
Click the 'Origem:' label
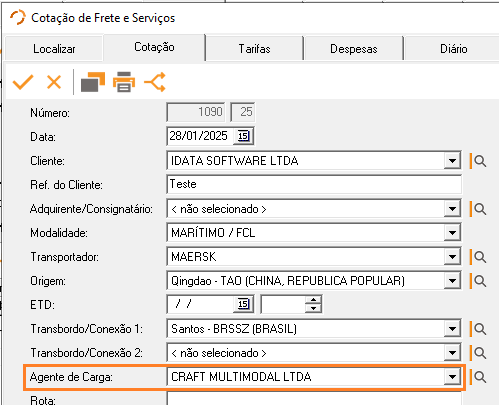point(48,281)
